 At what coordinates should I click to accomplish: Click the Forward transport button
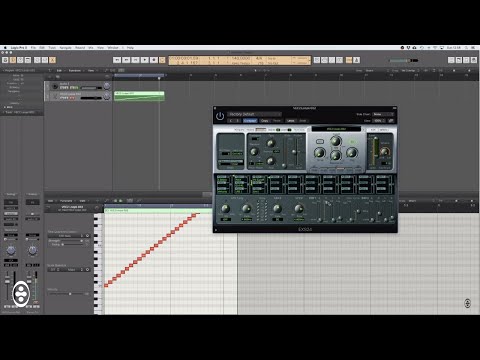(126, 60)
